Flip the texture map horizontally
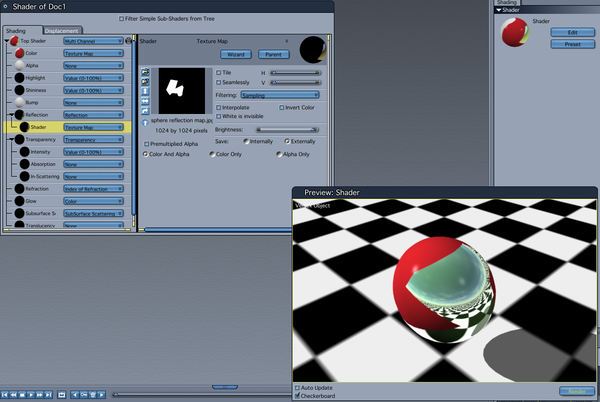This screenshot has height=402, width=600. pyautogui.click(x=145, y=101)
